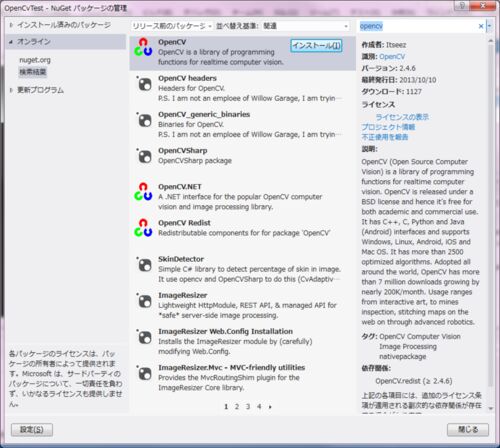Click the OpenCV.NET package logo
The image size is (500, 448).
pyautogui.click(x=143, y=192)
